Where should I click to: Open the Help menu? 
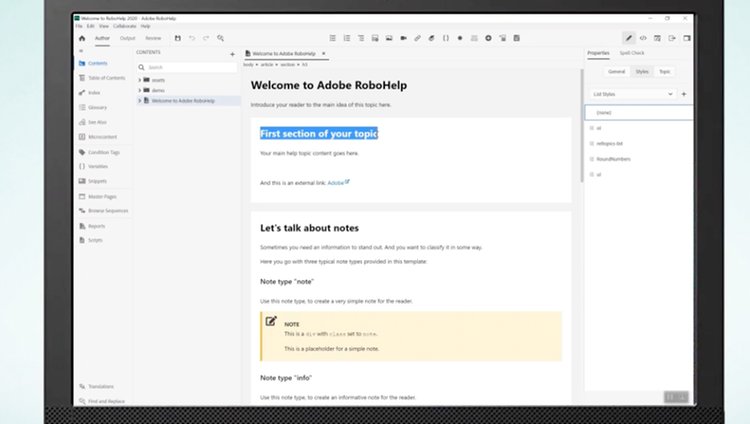click(145, 26)
